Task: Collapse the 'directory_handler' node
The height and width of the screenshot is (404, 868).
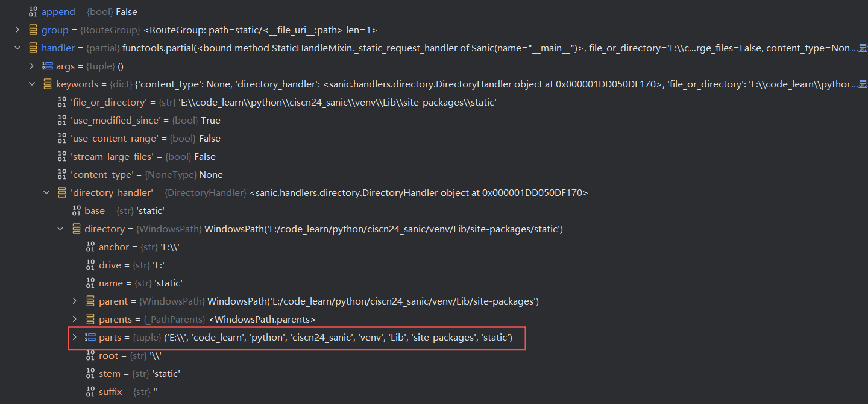Action: (x=46, y=193)
